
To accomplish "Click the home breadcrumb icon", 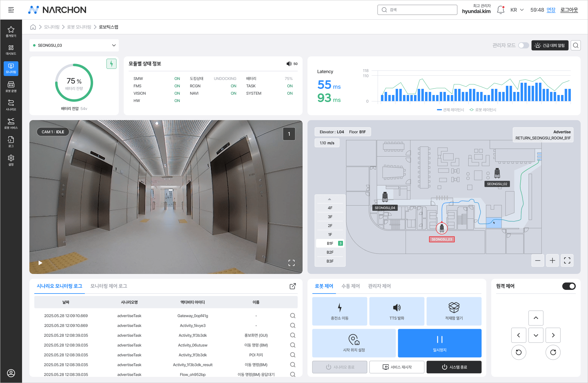I will pos(33,27).
